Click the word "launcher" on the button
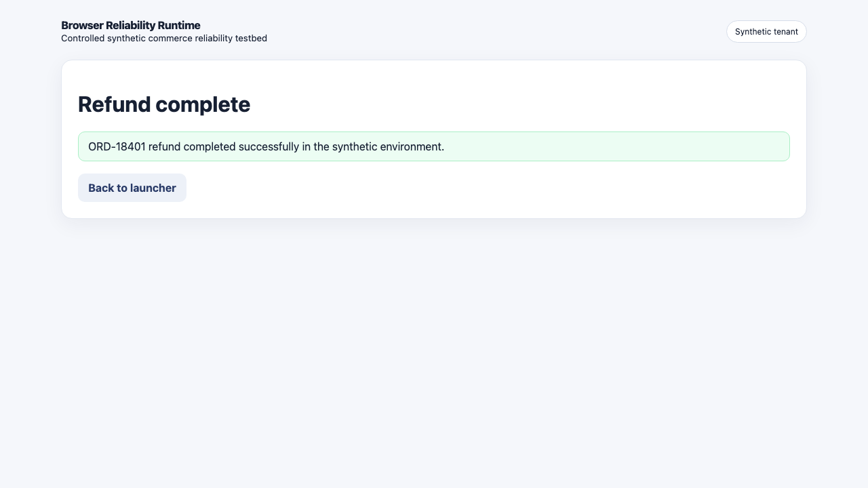Image resolution: width=868 pixels, height=488 pixels. [x=153, y=188]
